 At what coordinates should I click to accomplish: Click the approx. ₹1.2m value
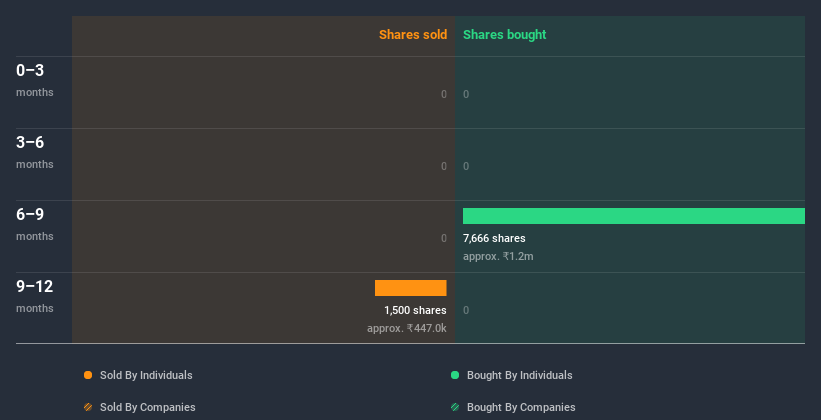(498, 257)
